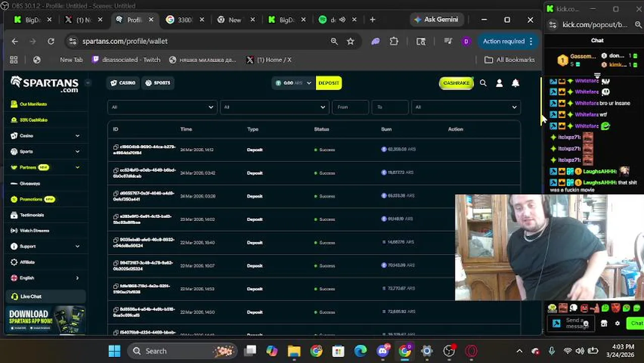Screen dimensions: 644x363
Task: Copy the transaction ID starting d6655767
Action: click(116, 194)
